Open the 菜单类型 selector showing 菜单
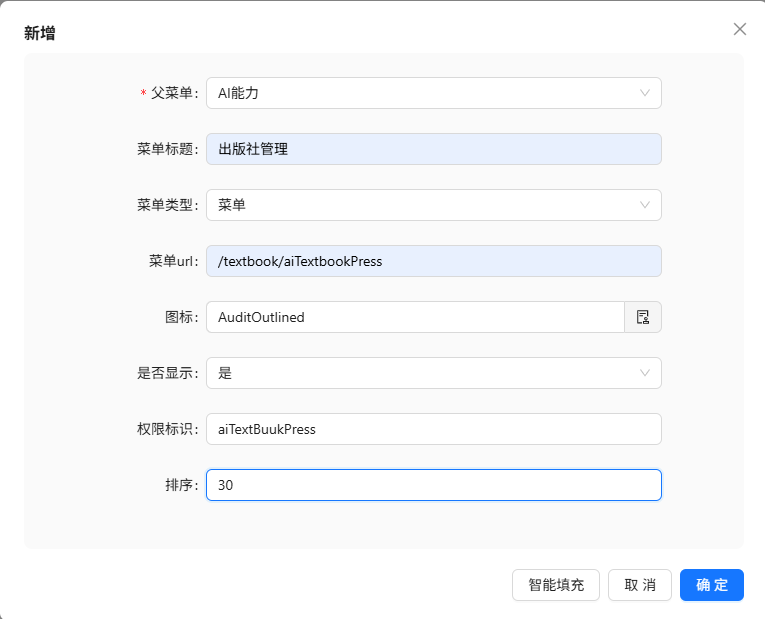Image resolution: width=765 pixels, height=619 pixels. [420, 205]
